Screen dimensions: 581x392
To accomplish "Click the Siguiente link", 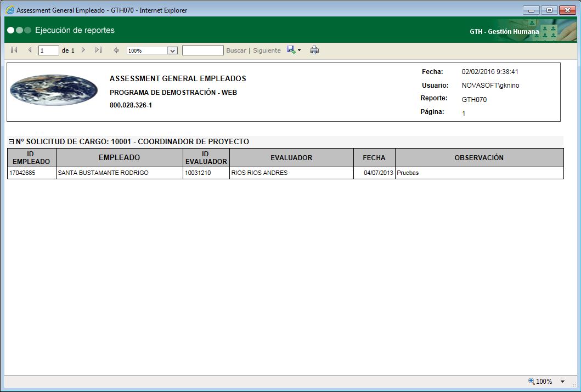I will (267, 50).
